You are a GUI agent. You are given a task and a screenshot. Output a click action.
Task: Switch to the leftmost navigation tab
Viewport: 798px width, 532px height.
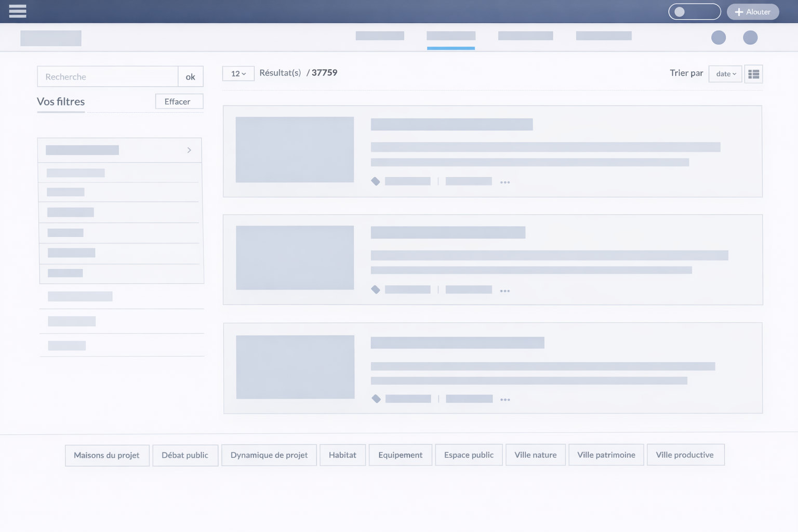point(380,36)
